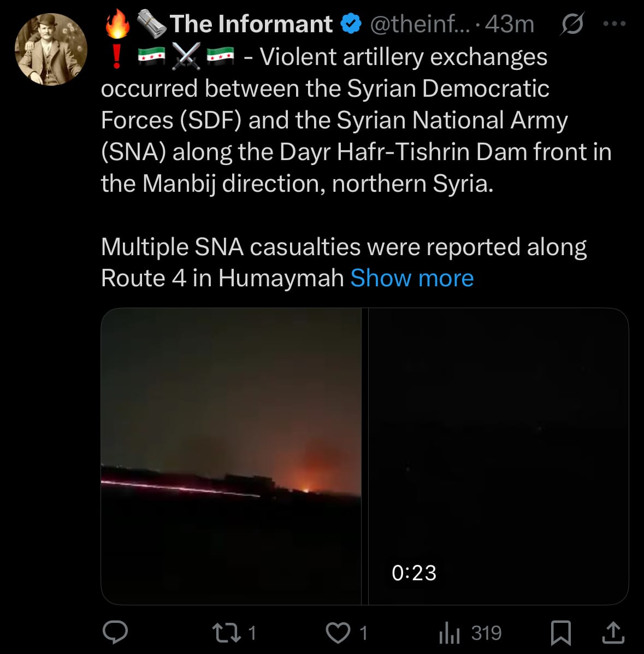Like the post with the heart icon

coord(338,633)
